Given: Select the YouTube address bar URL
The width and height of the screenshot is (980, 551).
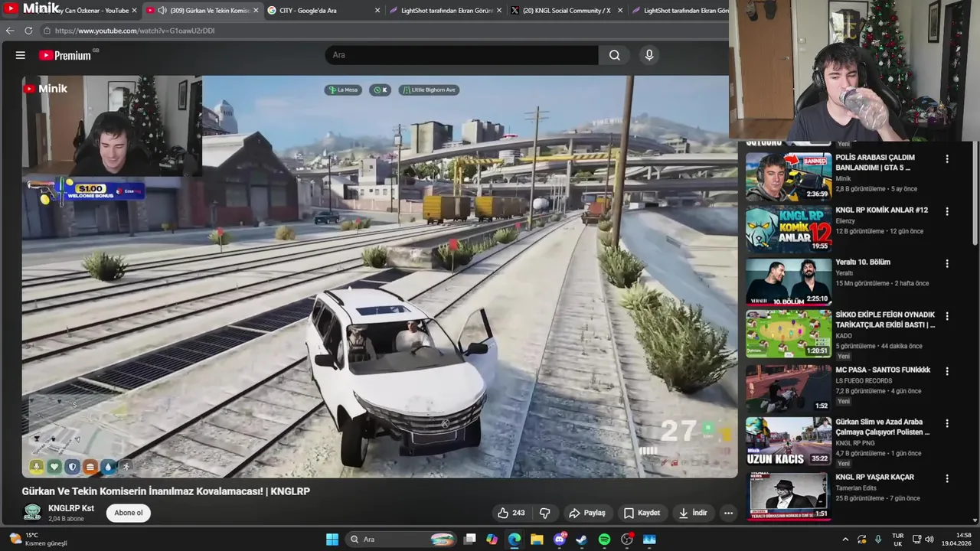Looking at the screenshot, I should (x=135, y=31).
